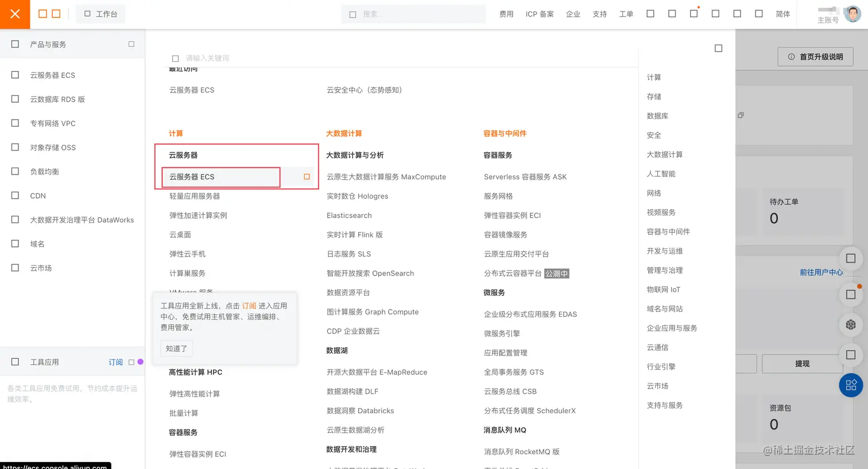Open 日志服务 SLS

[349, 254]
